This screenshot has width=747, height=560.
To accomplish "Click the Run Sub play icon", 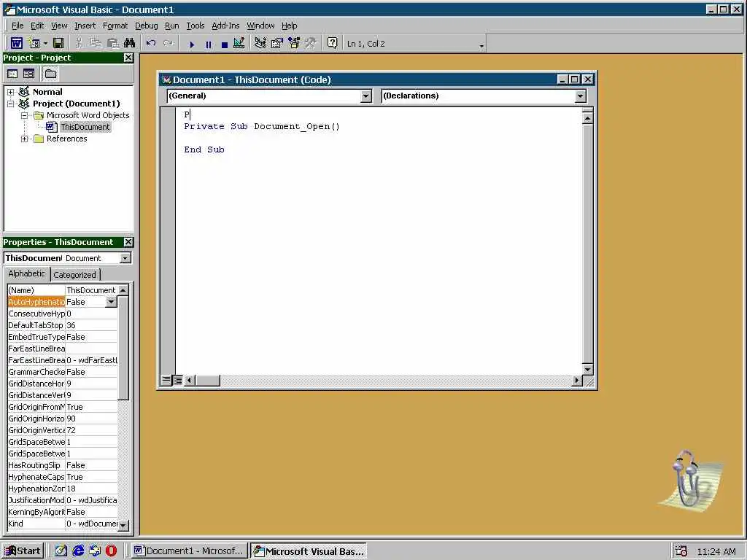I will click(192, 44).
